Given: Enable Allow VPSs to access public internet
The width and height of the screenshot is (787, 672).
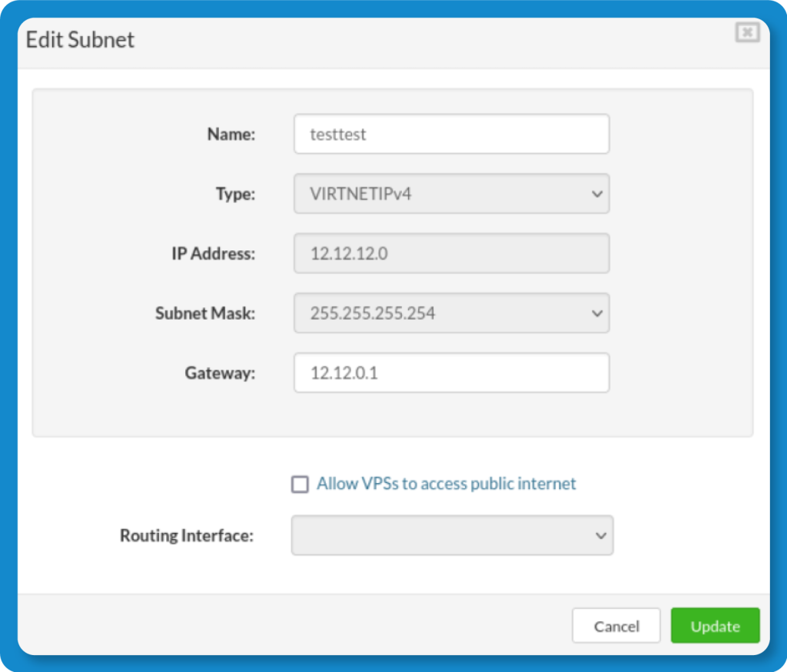Looking at the screenshot, I should pyautogui.click(x=300, y=484).
